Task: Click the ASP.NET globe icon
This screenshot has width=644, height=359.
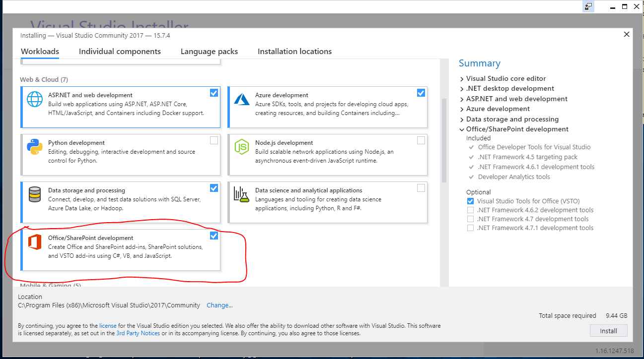Action: coord(35,99)
